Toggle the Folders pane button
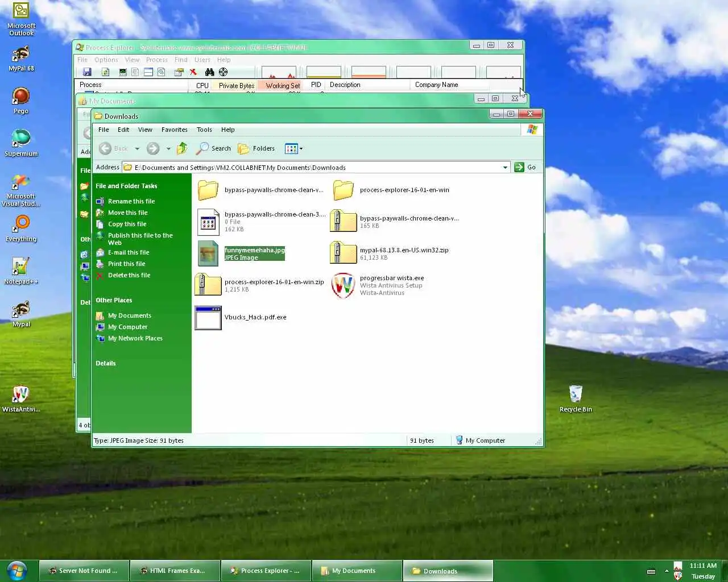 click(257, 148)
